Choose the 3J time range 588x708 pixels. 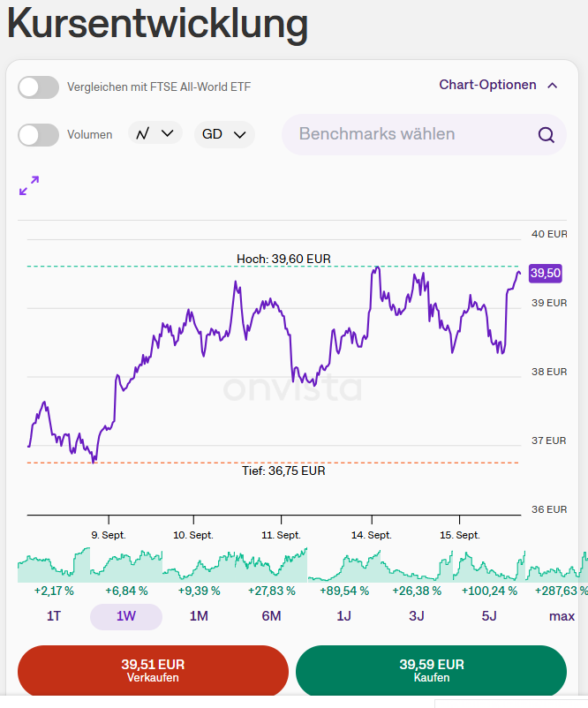pos(417,616)
